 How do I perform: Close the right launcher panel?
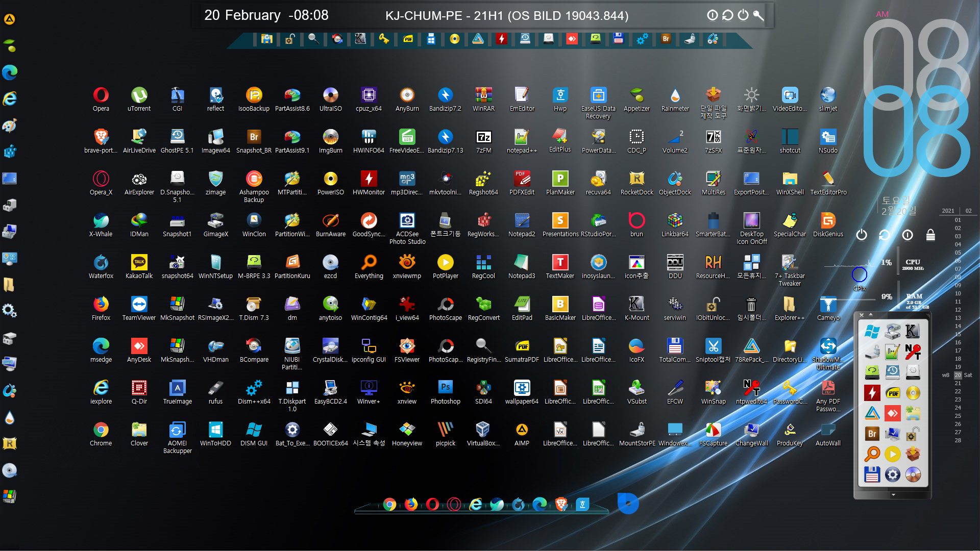pyautogui.click(x=861, y=315)
